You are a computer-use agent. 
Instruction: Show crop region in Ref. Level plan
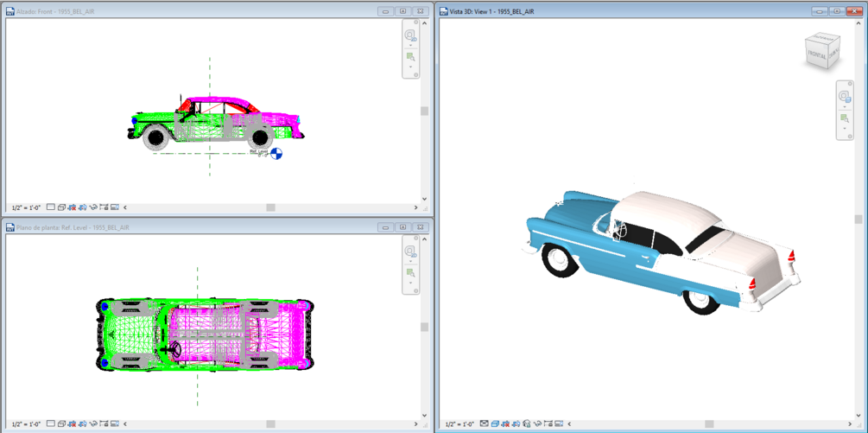point(83,423)
